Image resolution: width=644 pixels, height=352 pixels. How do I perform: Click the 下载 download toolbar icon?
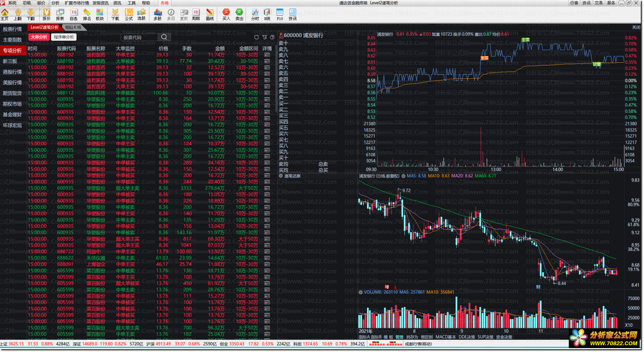115,15
